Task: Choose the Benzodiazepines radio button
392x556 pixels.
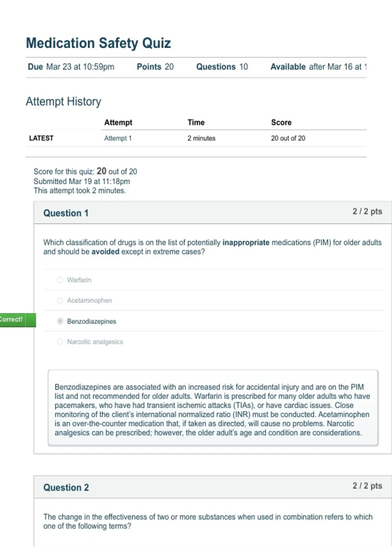Action: 60,321
